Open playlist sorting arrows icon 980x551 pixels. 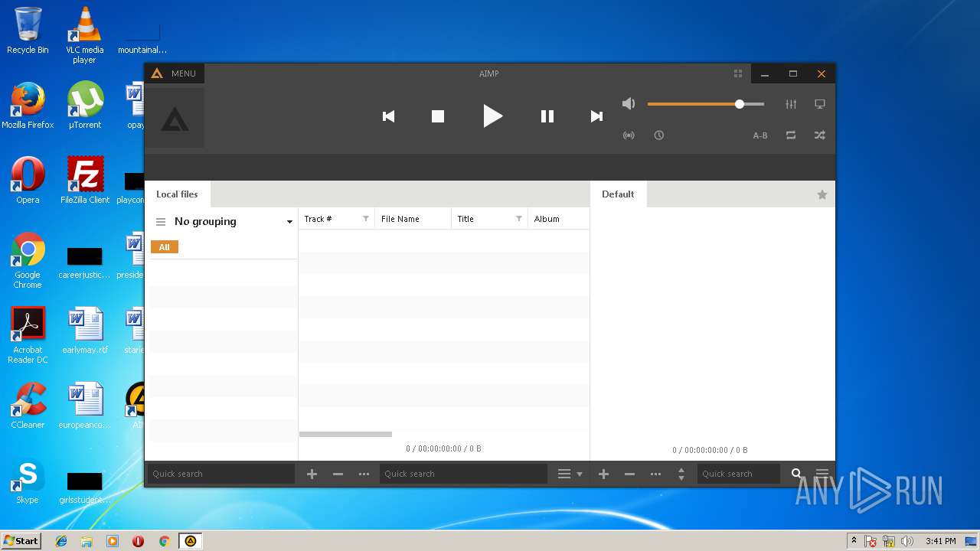[x=681, y=474]
